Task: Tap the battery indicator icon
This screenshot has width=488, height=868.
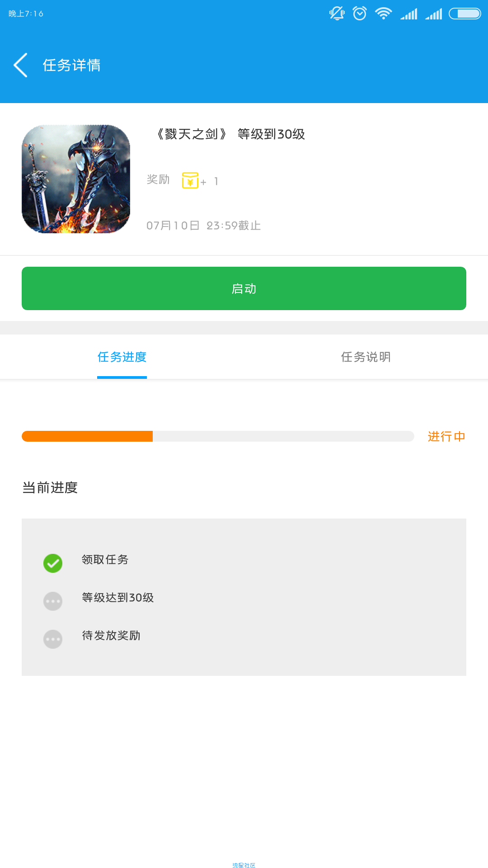Action: (x=465, y=14)
